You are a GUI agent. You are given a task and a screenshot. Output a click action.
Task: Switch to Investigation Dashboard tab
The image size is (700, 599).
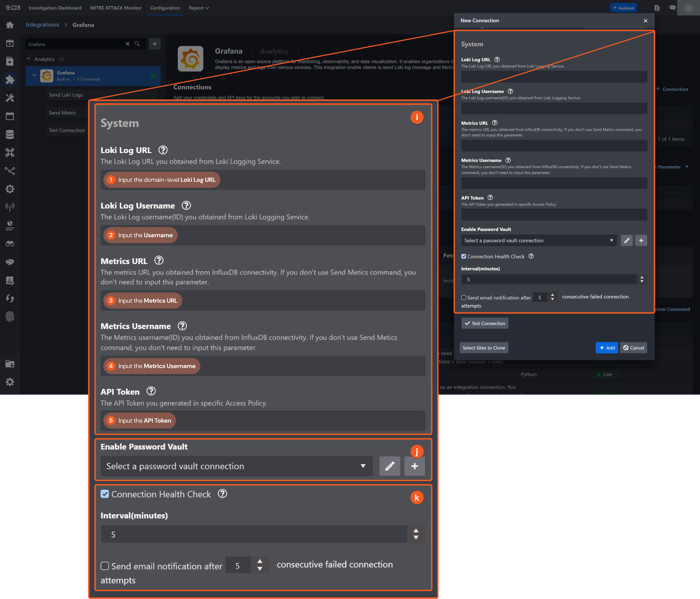click(x=55, y=8)
